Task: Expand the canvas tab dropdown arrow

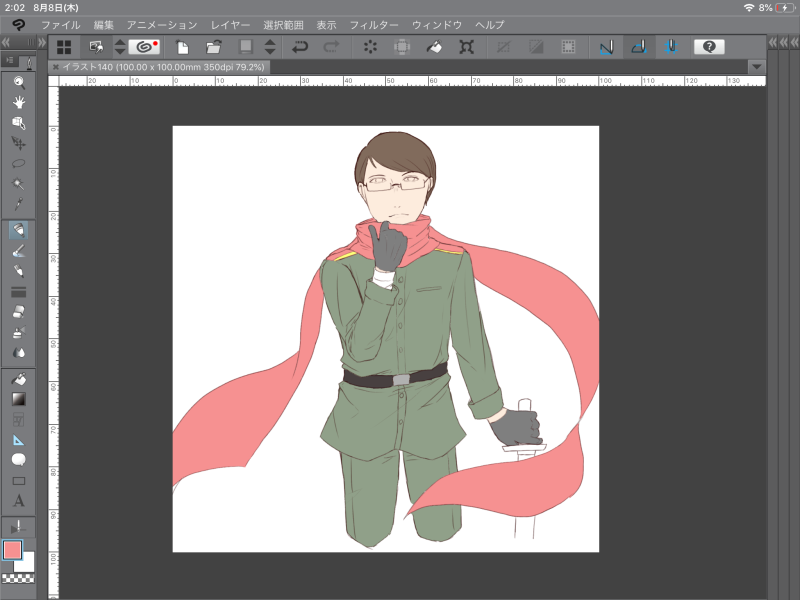Action: (x=756, y=66)
